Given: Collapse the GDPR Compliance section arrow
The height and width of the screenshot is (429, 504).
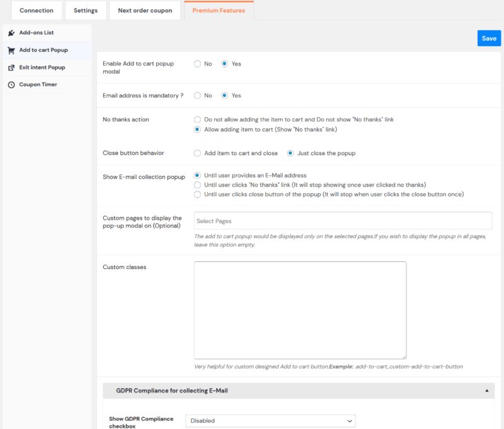Looking at the screenshot, I should click(x=486, y=391).
